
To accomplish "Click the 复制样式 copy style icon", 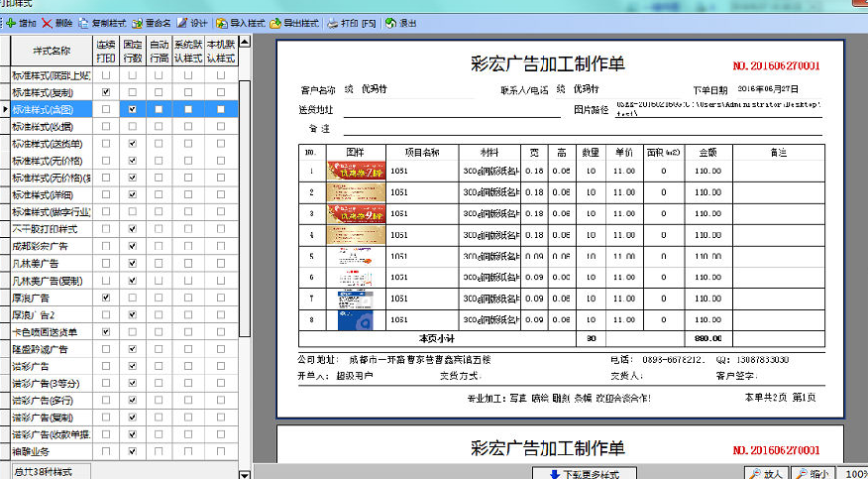I will 83,23.
